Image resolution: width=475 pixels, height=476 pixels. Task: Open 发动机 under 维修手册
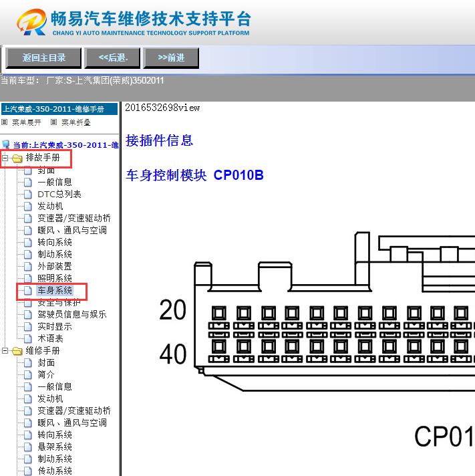pyautogui.click(x=50, y=398)
